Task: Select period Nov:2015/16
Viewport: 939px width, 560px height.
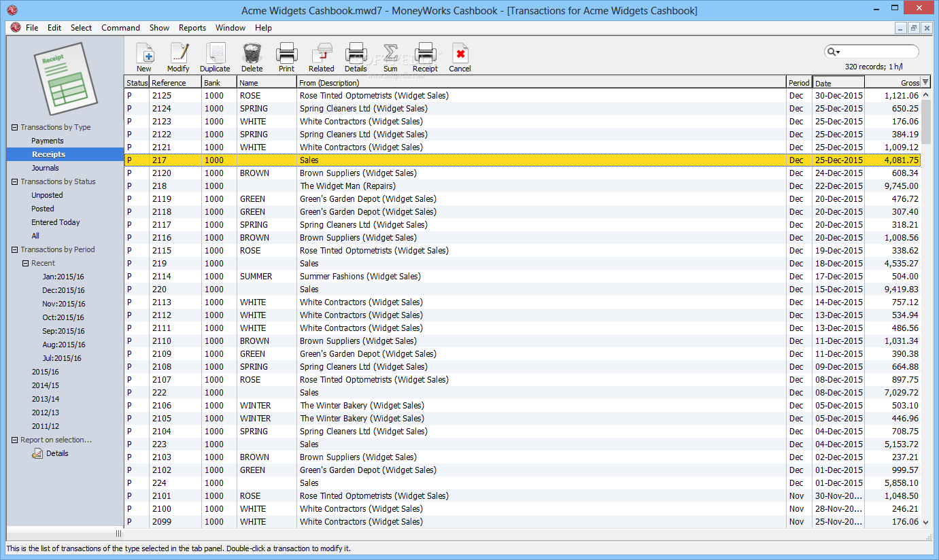Action: (x=63, y=304)
